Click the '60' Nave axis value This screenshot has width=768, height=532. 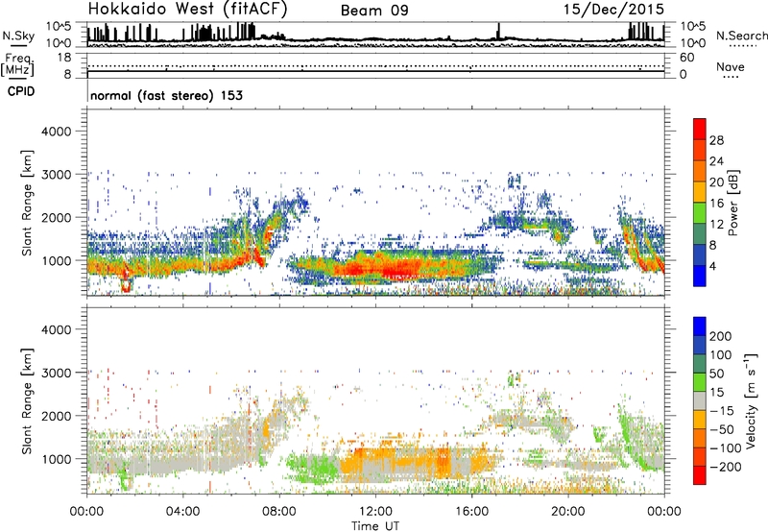point(687,58)
